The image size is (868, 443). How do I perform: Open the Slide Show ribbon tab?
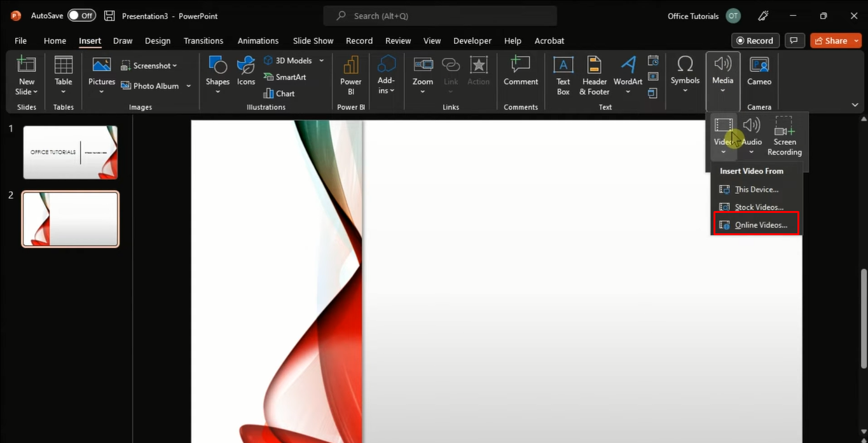coord(312,40)
